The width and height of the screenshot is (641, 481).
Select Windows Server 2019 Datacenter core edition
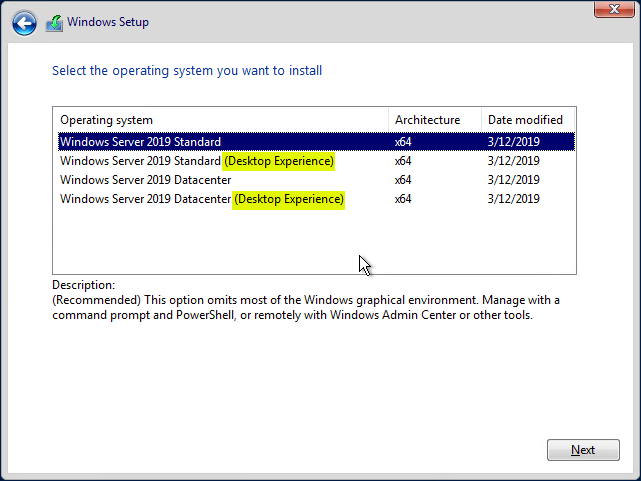coord(145,180)
